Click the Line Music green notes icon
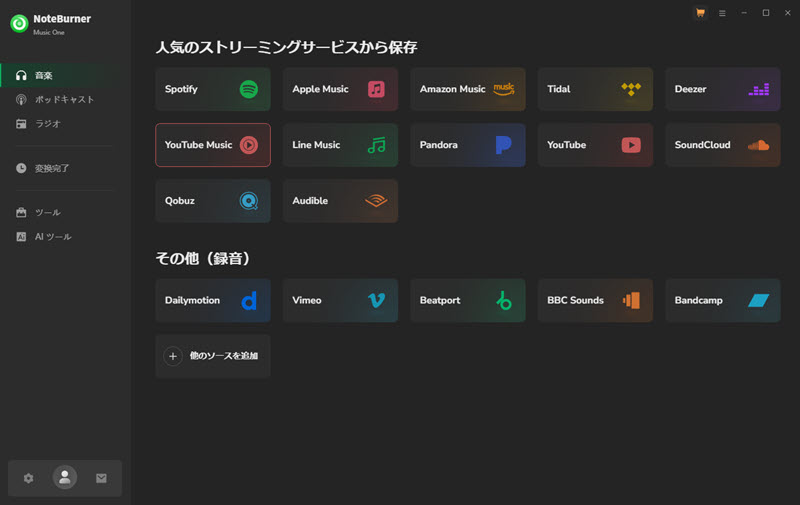This screenshot has width=800, height=505. 377,145
